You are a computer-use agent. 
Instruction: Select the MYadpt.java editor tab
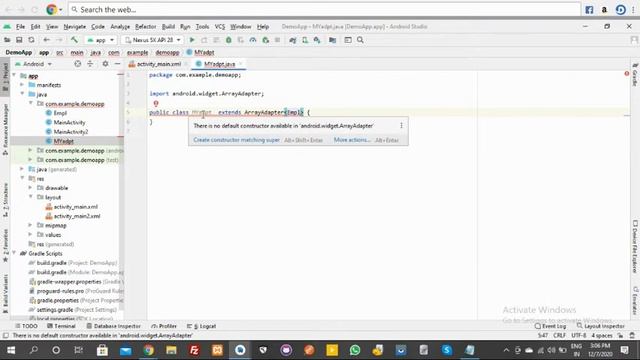219,64
